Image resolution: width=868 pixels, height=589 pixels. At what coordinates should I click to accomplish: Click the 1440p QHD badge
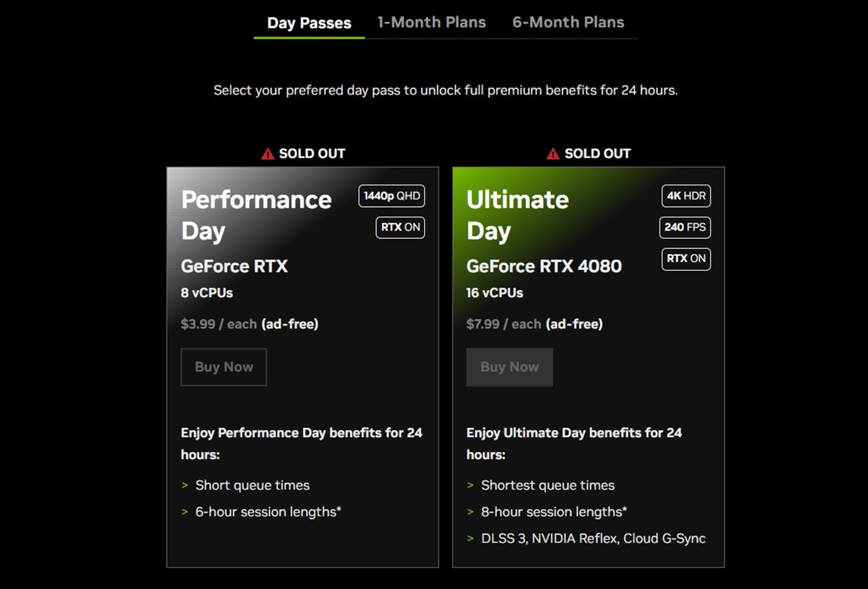391,196
